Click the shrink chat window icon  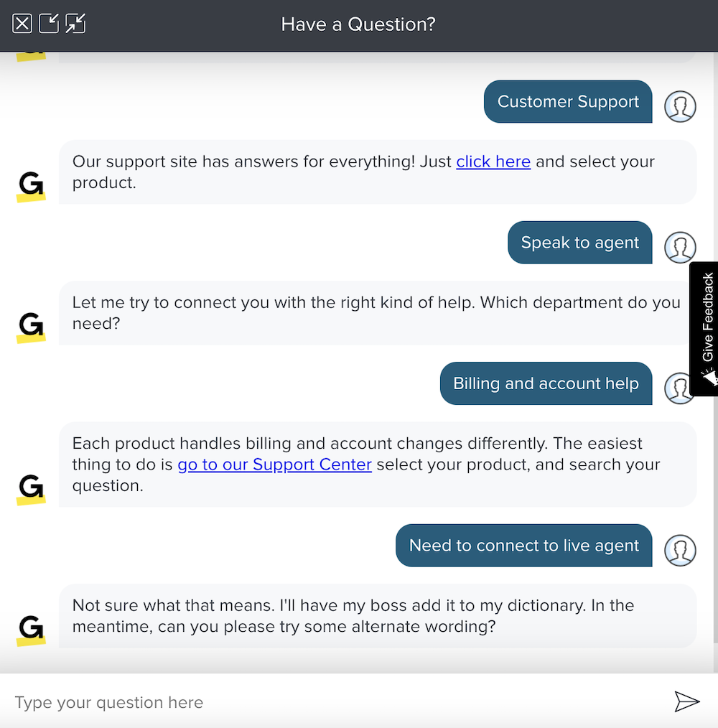(x=75, y=24)
